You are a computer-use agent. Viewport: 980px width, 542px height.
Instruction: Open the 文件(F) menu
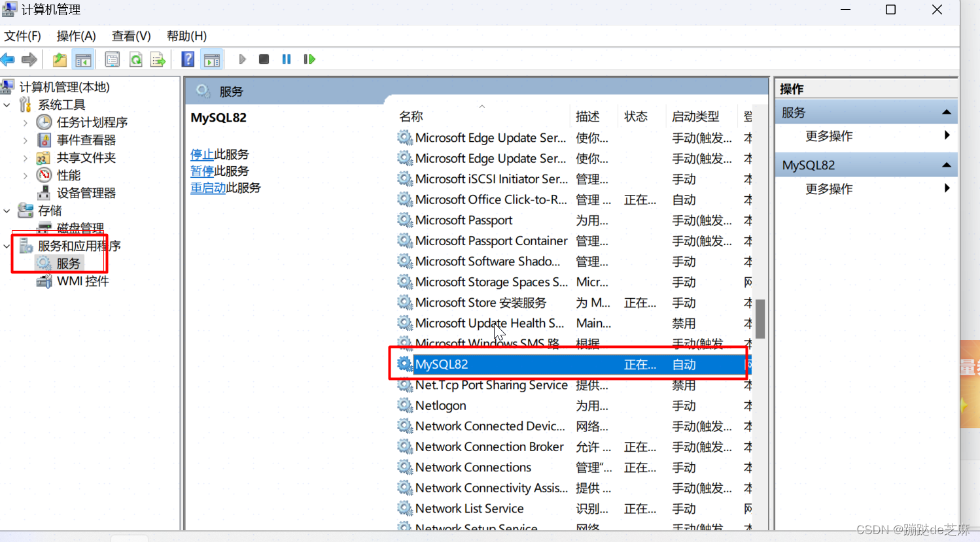point(22,36)
